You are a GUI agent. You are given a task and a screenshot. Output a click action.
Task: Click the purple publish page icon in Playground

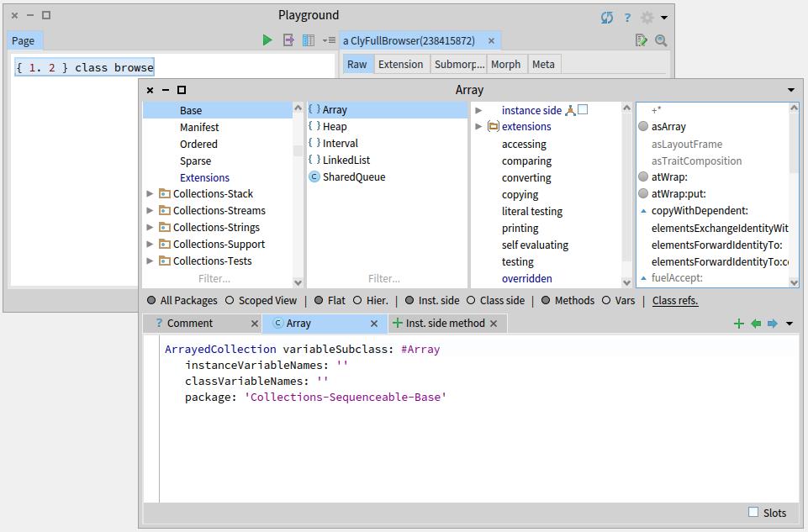point(288,40)
